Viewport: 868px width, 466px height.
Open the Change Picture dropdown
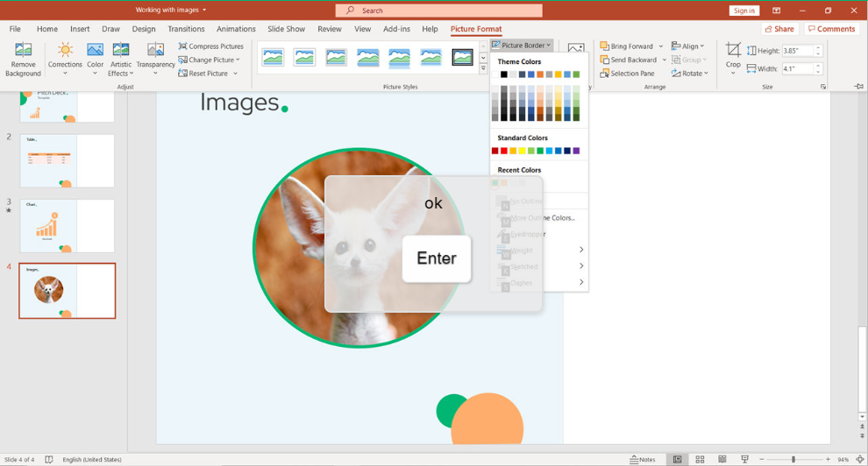tap(210, 60)
